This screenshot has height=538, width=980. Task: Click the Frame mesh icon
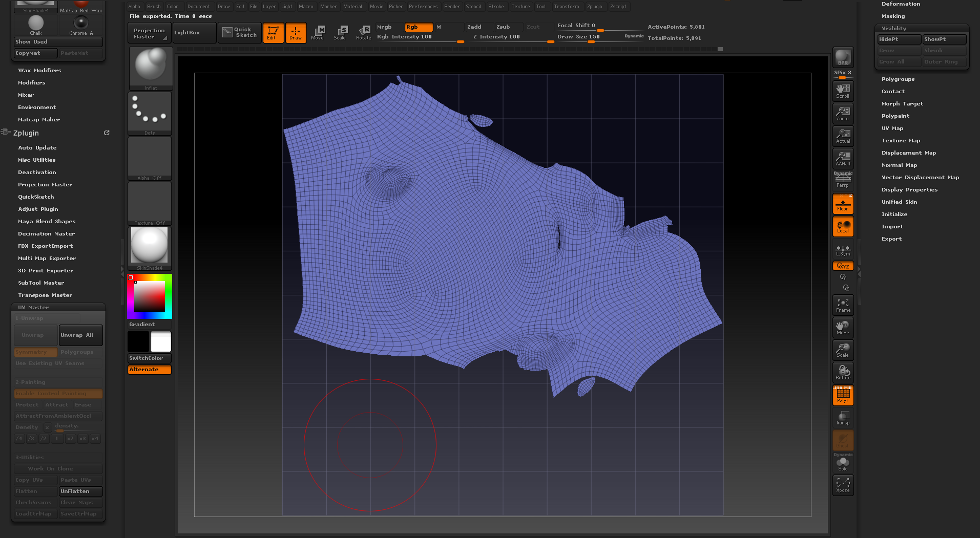[843, 305]
